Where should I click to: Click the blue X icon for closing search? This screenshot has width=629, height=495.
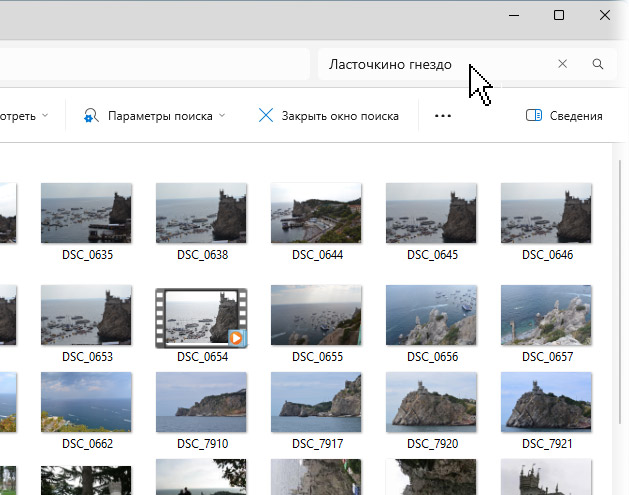click(x=266, y=116)
